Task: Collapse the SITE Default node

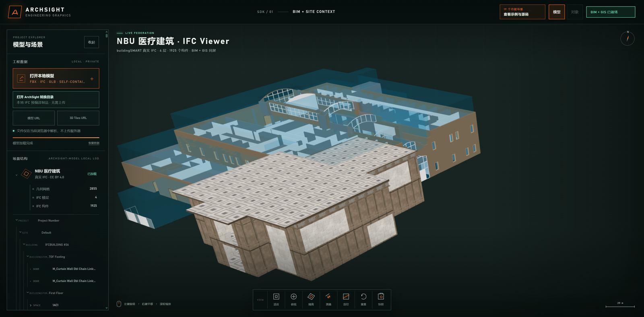Action: pos(20,232)
